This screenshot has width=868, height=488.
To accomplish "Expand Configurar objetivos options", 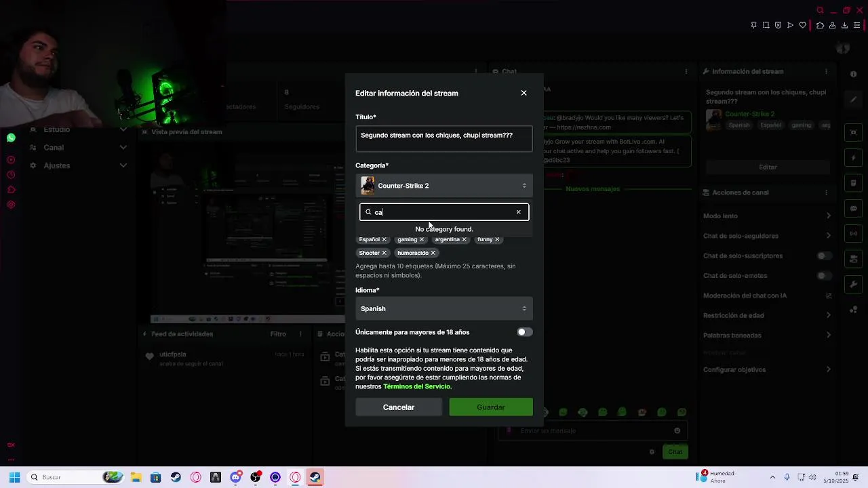I will [828, 369].
